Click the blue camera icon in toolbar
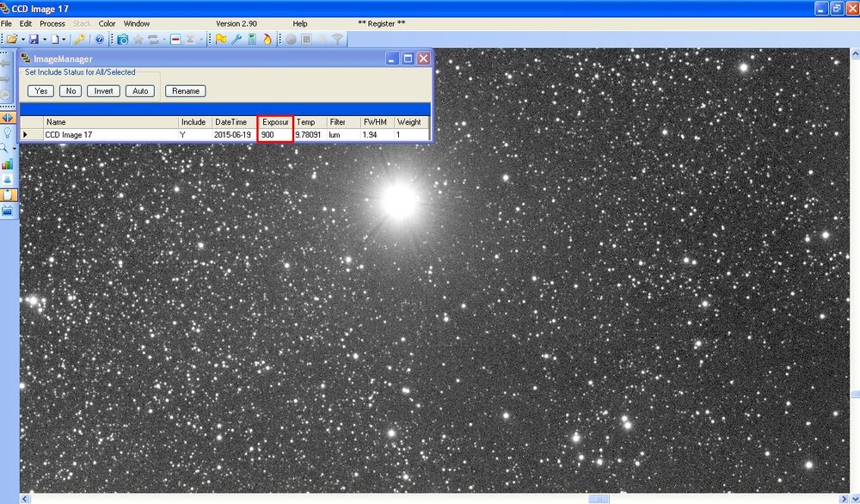Image resolution: width=860 pixels, height=504 pixels. (x=123, y=40)
